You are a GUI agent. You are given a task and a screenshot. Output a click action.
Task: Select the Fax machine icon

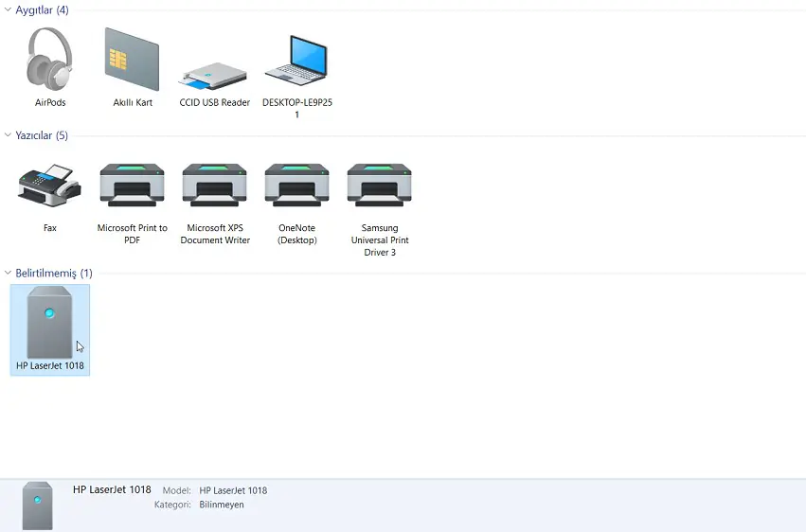point(50,185)
